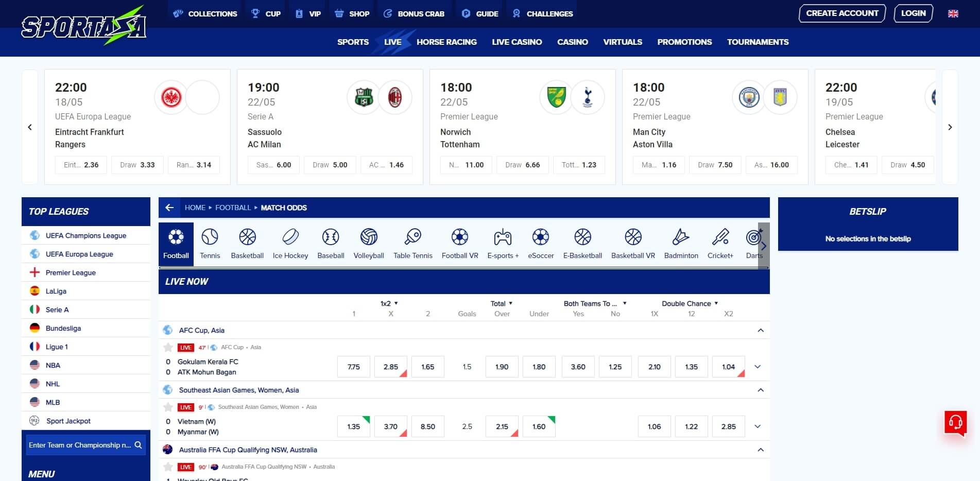Viewport: 980px width, 481px height.
Task: Open the 1x2 market dropdown
Action: tap(390, 303)
